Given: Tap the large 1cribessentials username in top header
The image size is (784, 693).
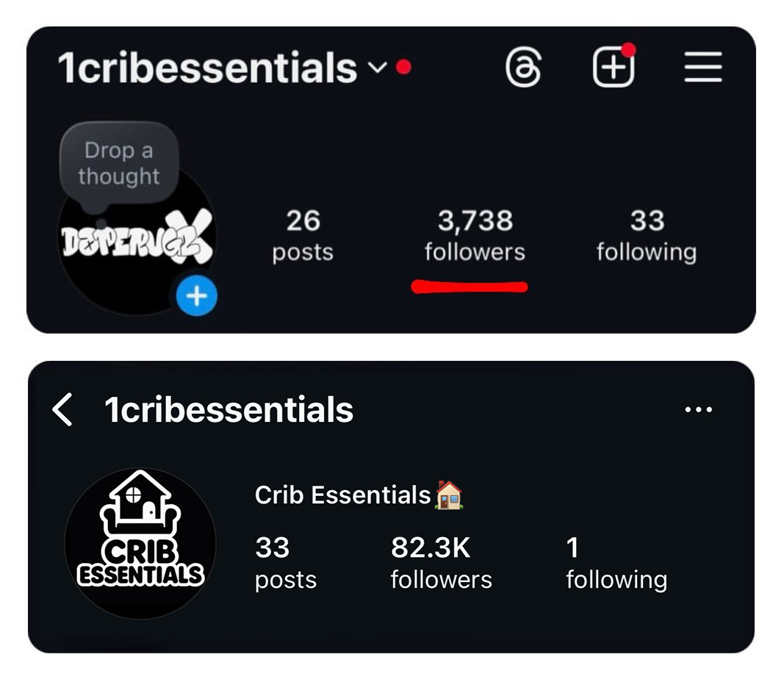Looking at the screenshot, I should 207,68.
